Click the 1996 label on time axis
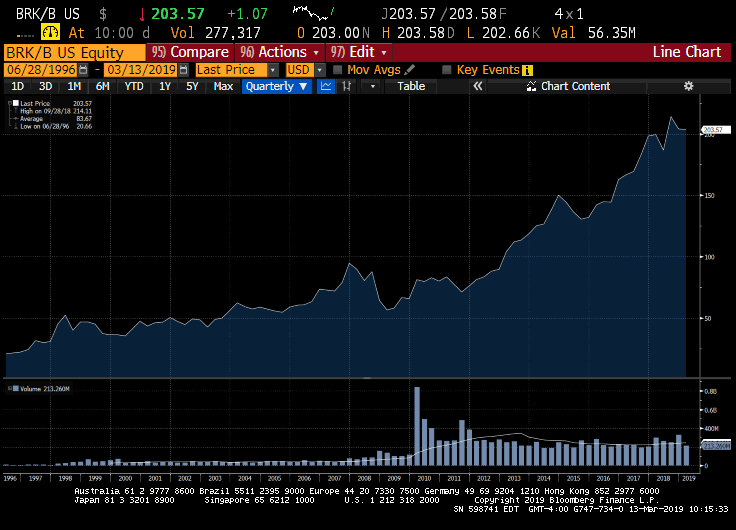The width and height of the screenshot is (736, 530). 10,478
